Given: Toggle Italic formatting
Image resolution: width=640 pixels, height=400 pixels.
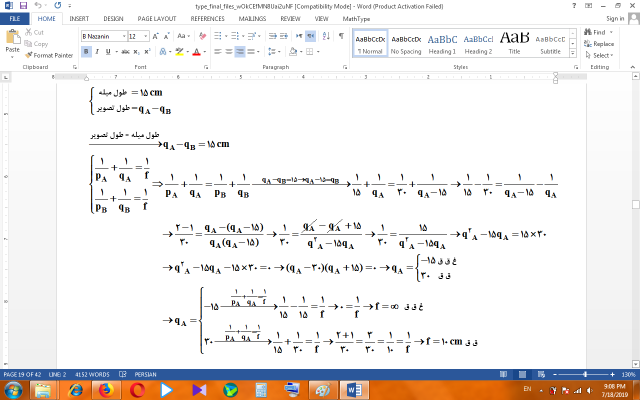Looking at the screenshot, I should [97, 52].
